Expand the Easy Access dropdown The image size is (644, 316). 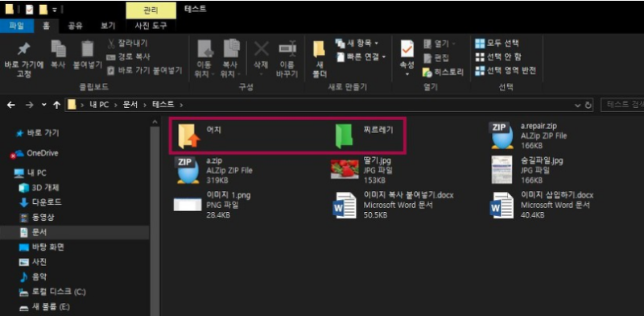[361, 57]
